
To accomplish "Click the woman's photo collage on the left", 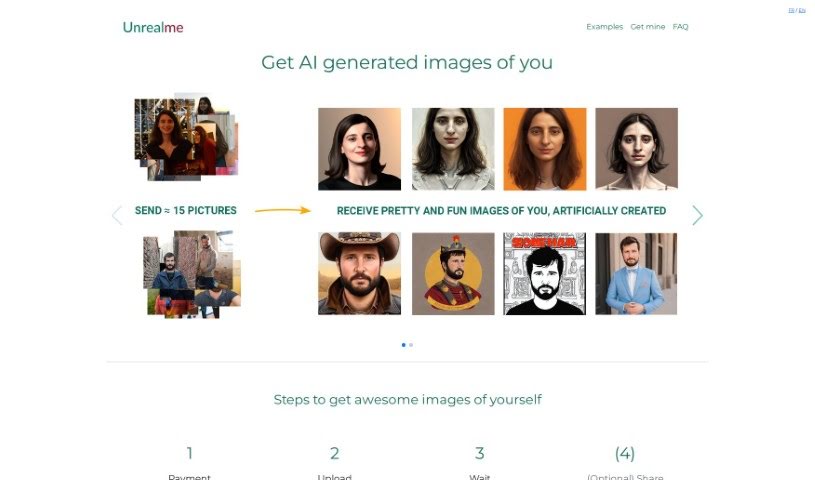I will pyautogui.click(x=186, y=138).
